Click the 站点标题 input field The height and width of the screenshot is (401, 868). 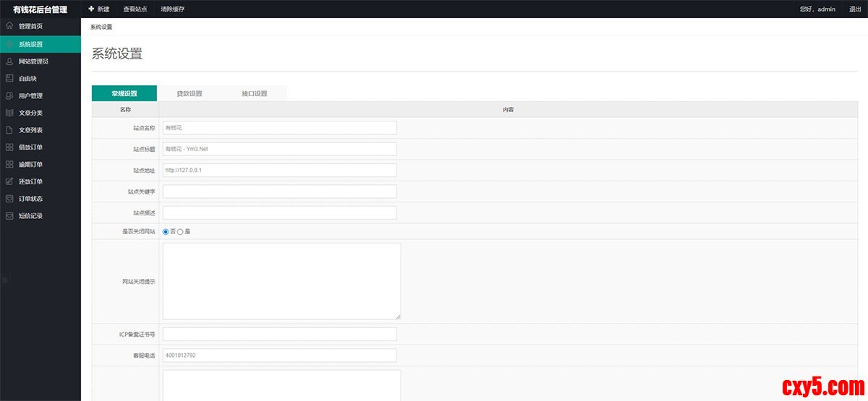(x=280, y=149)
